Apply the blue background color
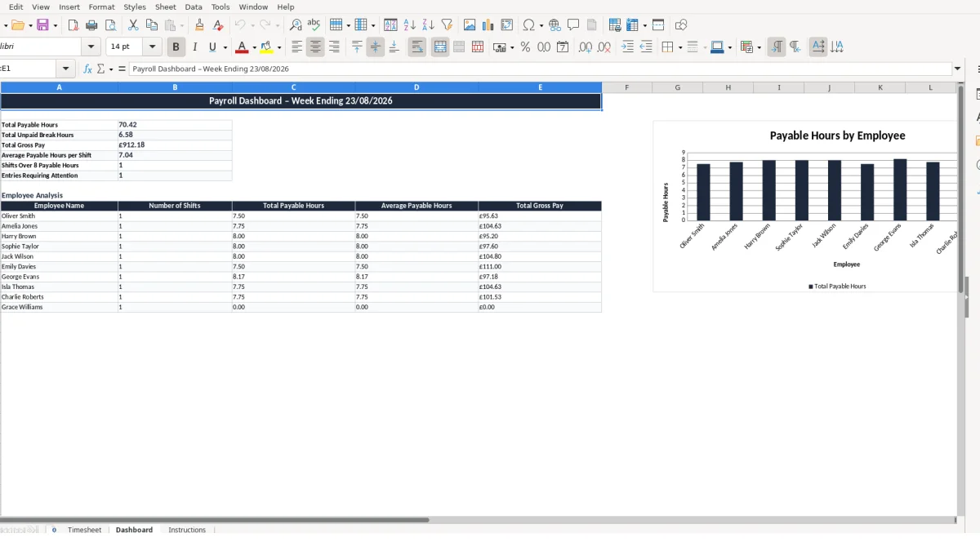Viewport: 980px width, 551px height. 716,47
